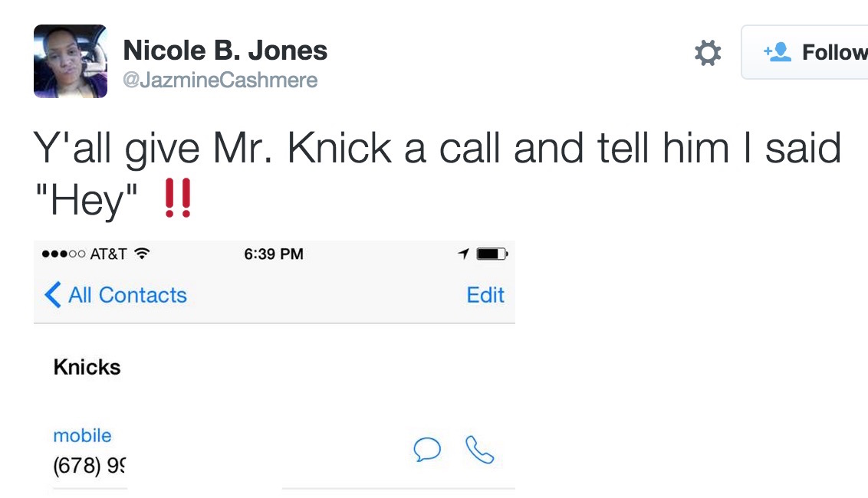Select the mobile label under Knicks
This screenshot has height=498, width=868.
click(x=82, y=435)
